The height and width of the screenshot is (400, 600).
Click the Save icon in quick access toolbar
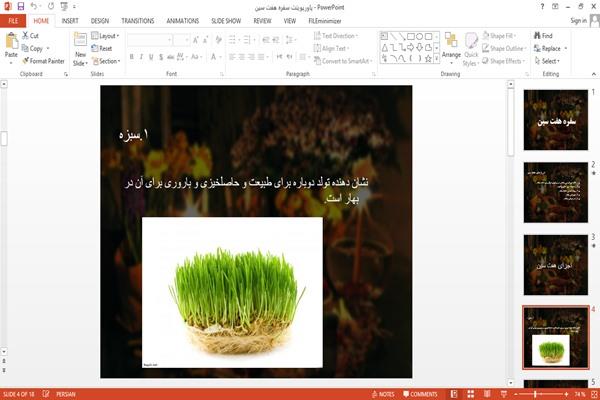point(21,7)
